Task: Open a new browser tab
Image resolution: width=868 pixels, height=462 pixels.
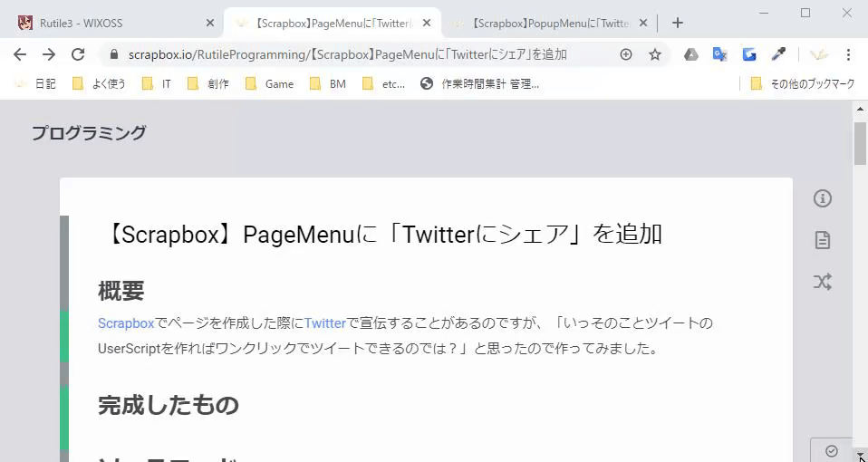Action: tap(678, 24)
